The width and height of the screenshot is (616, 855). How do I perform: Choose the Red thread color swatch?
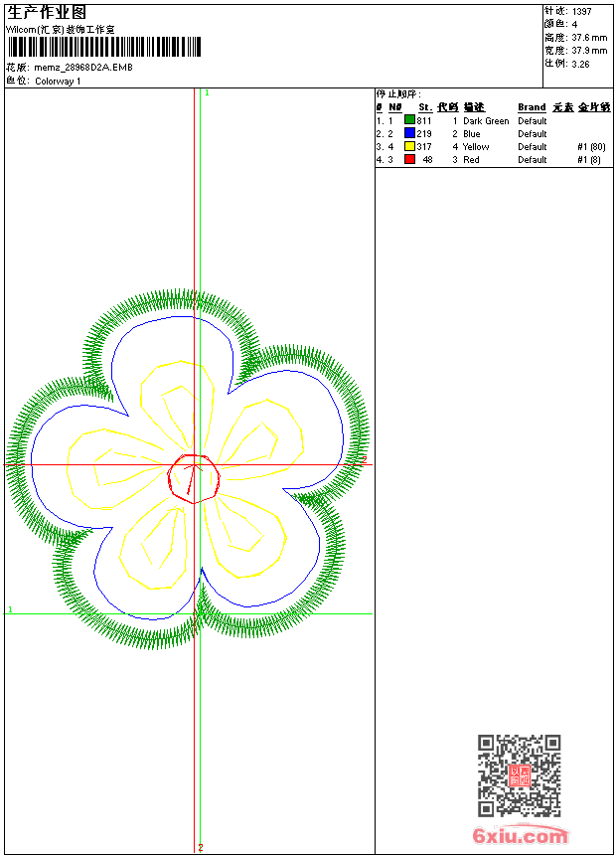point(409,159)
